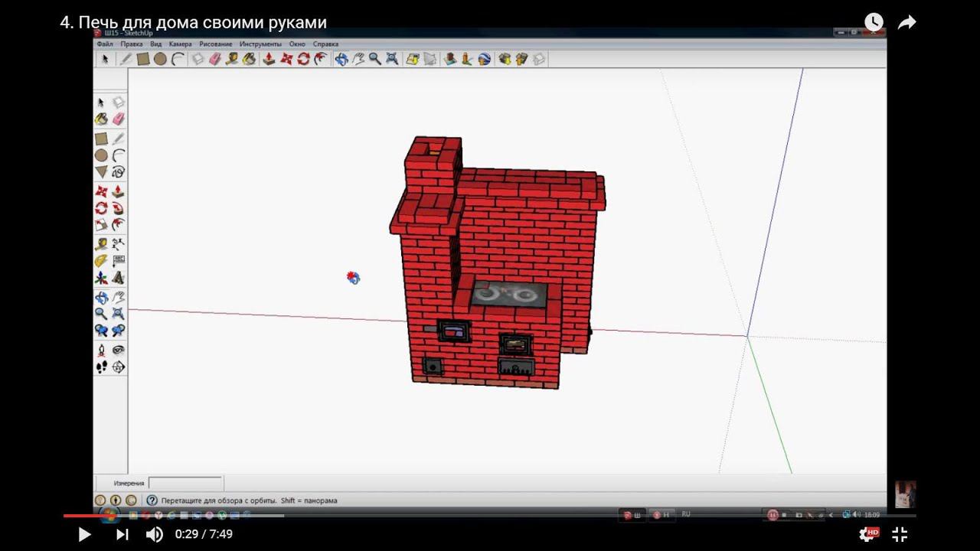Activate the Orbit tool in top toolbar
Screen dimensions: 980x551
341,59
